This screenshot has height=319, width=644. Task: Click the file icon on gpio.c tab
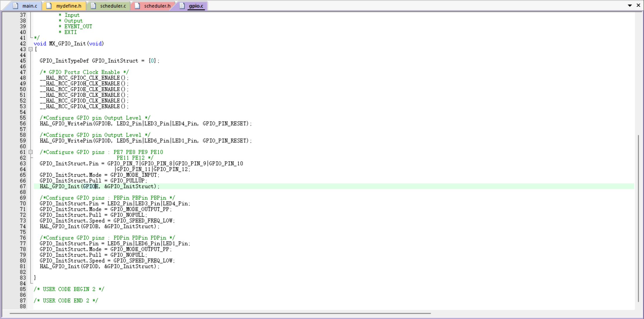point(182,6)
